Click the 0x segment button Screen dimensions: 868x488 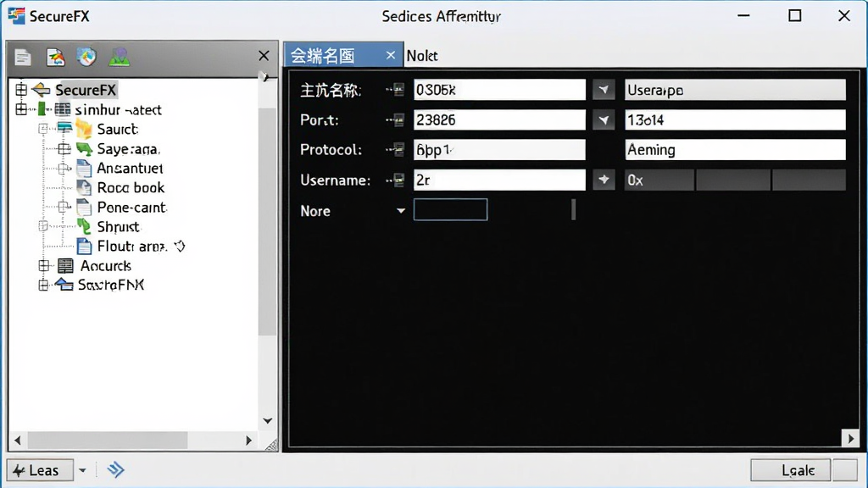tap(659, 180)
